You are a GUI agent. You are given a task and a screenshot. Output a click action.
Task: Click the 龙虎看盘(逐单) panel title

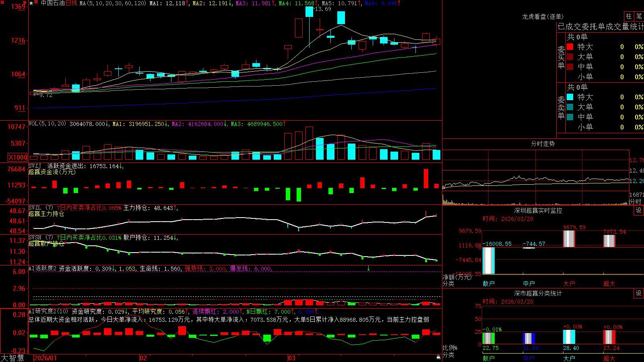[x=543, y=16]
